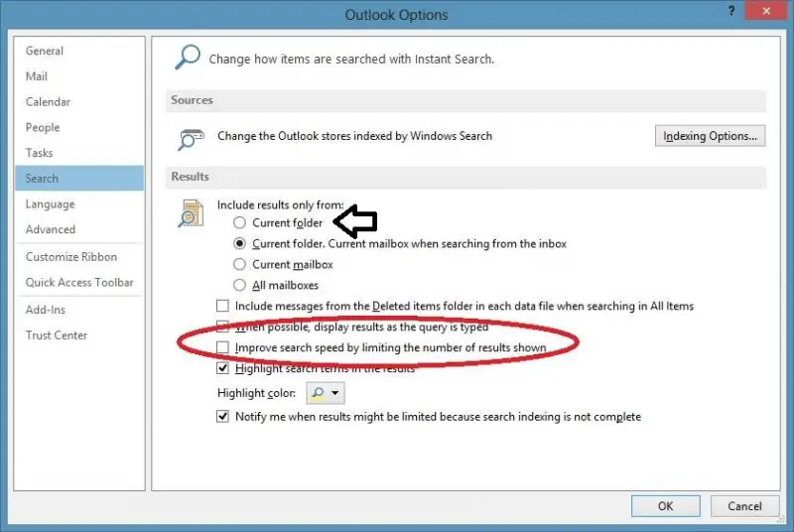Enable improve search speed by limiting results
This screenshot has width=794, height=532.
pos(222,347)
